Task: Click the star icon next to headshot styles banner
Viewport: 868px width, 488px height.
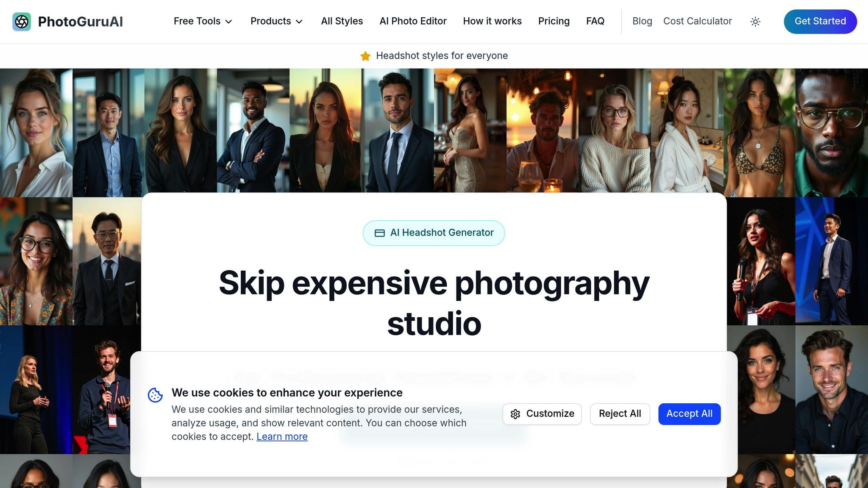Action: 365,55
